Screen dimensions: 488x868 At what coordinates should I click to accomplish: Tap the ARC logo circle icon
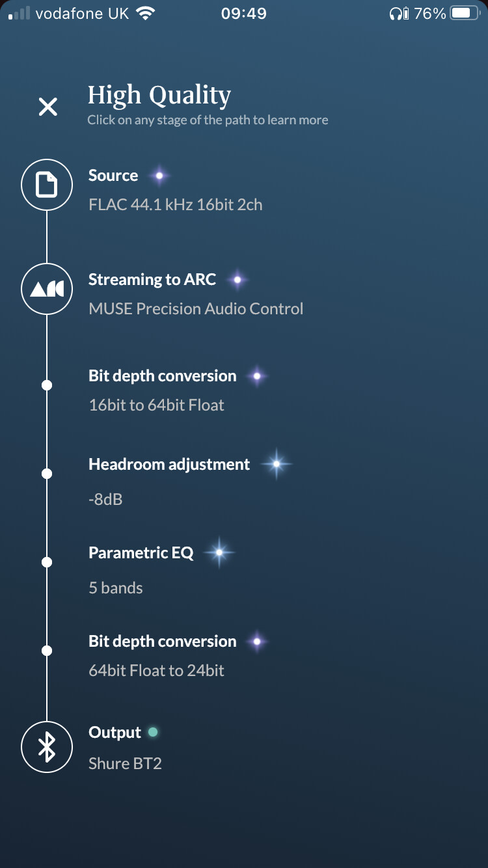(x=47, y=290)
